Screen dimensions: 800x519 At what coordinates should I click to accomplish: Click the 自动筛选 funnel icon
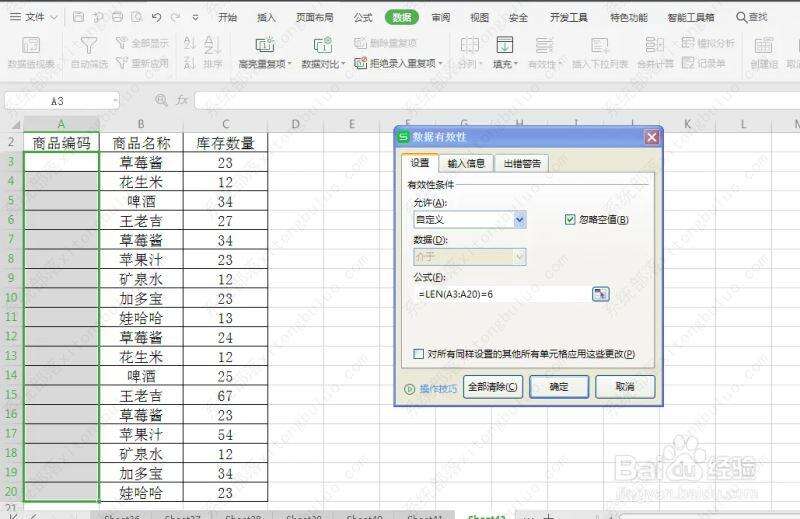coord(89,45)
